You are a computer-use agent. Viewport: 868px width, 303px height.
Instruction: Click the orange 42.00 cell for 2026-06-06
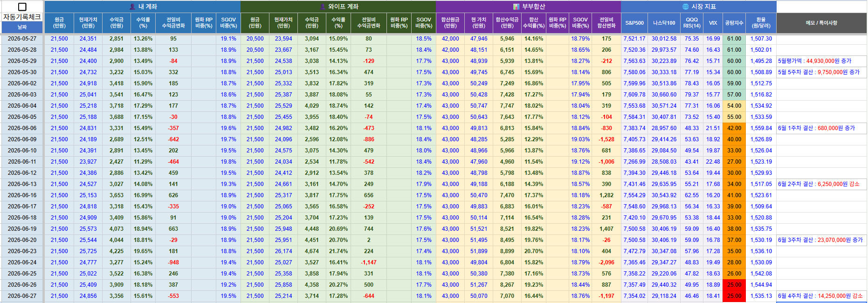(x=734, y=128)
